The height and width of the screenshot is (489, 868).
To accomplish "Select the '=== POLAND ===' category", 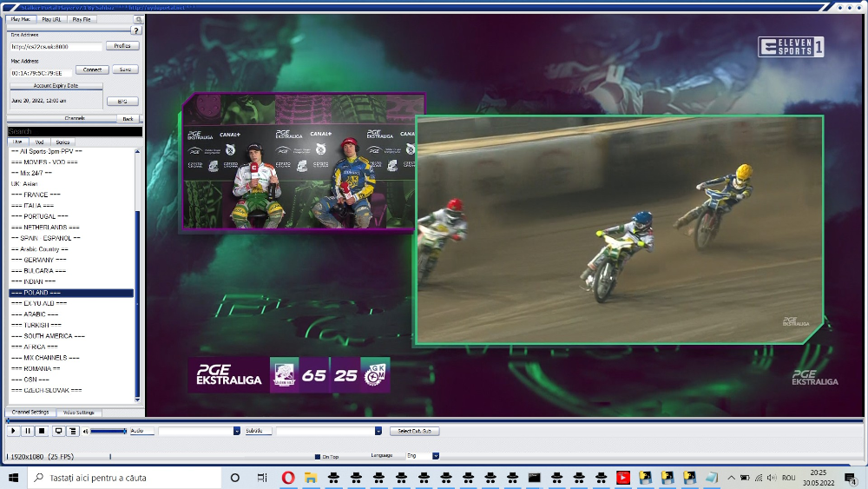I will pos(71,293).
